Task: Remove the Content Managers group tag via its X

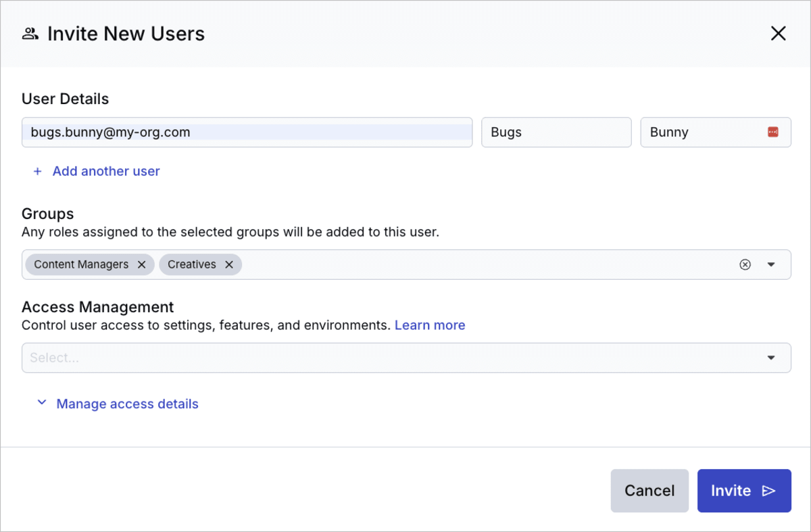Action: point(141,264)
